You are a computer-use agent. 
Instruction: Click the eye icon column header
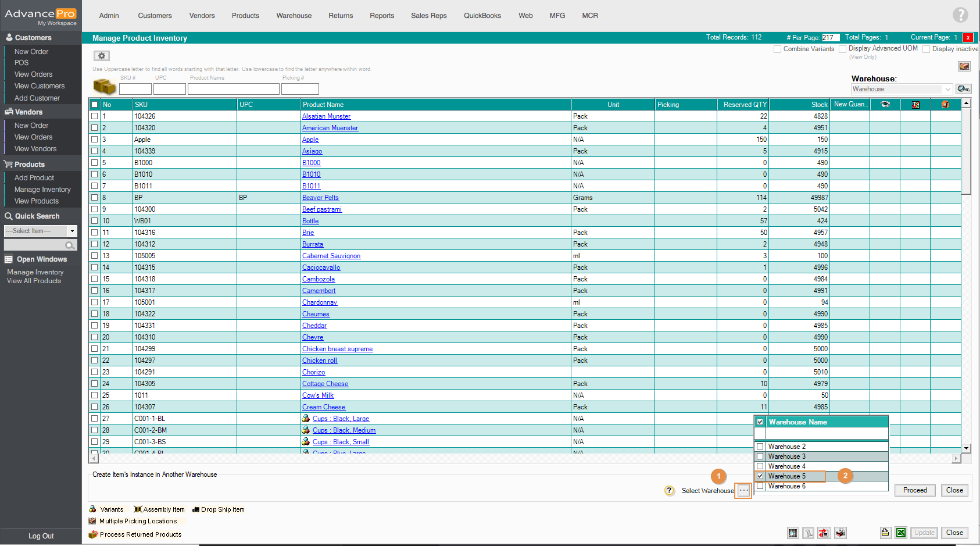(885, 105)
